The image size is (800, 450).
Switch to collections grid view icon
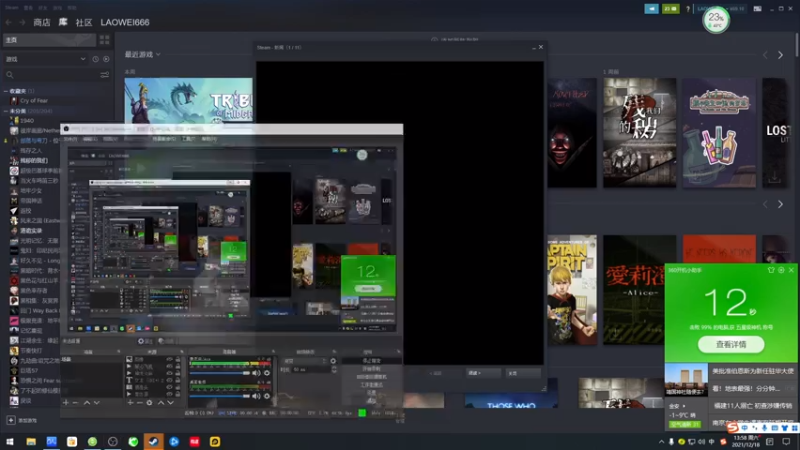tap(105, 40)
